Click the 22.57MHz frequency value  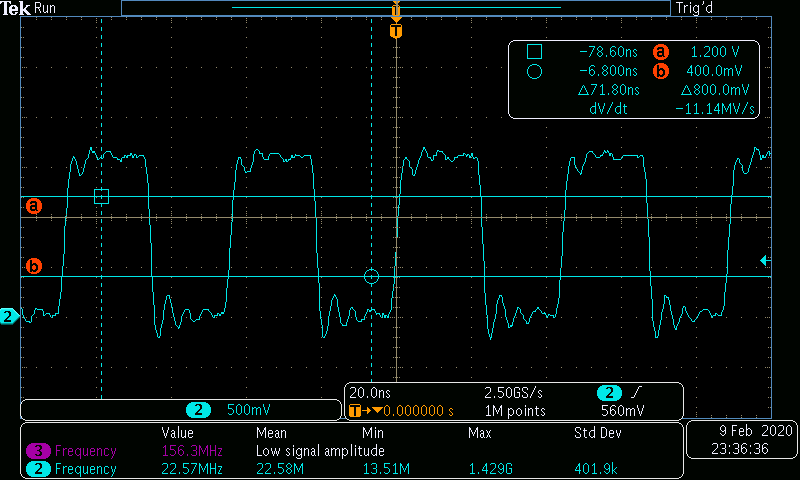(x=192, y=469)
